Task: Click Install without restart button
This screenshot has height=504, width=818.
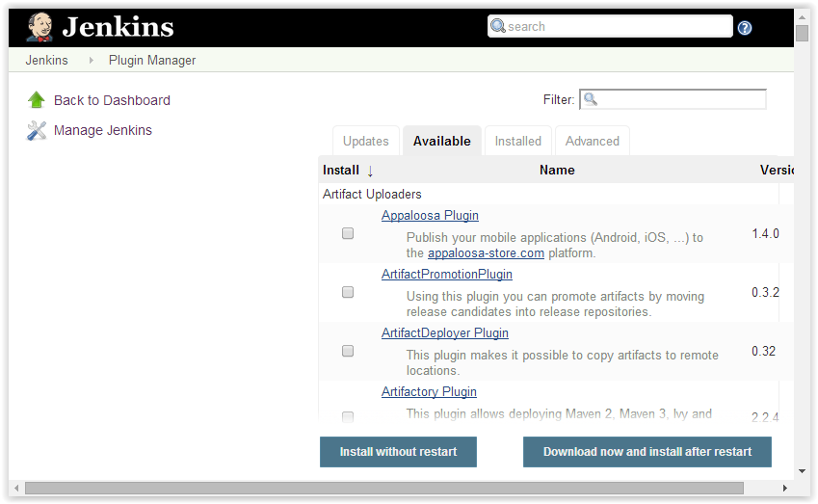Action: [398, 452]
